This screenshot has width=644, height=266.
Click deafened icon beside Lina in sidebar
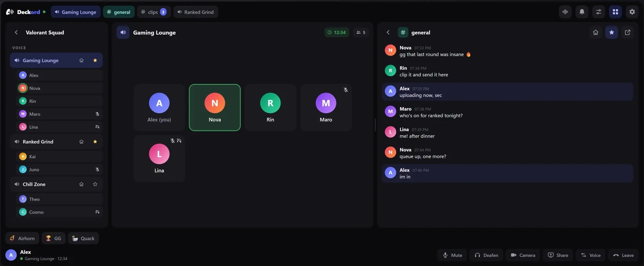[x=97, y=127]
